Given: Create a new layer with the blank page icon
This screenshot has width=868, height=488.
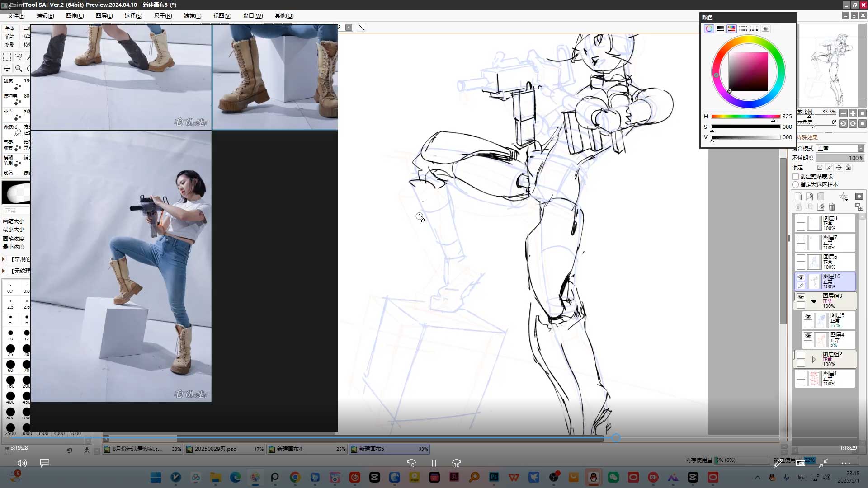Looking at the screenshot, I should pyautogui.click(x=798, y=197).
